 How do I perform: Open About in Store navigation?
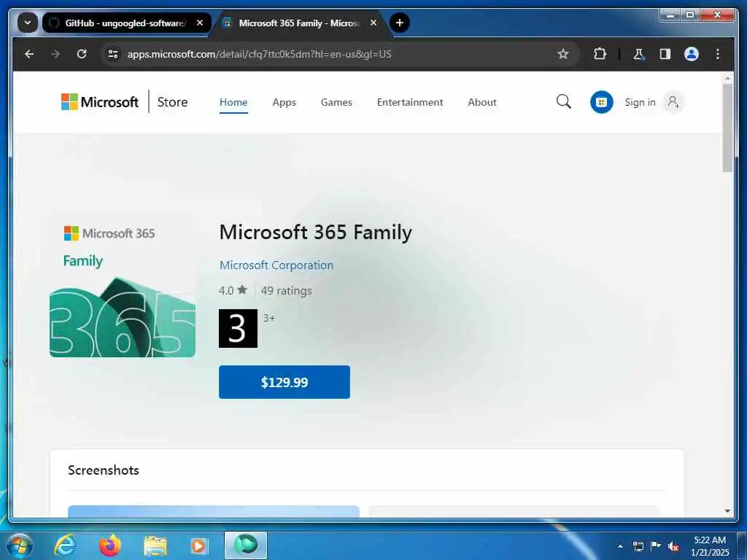point(482,102)
